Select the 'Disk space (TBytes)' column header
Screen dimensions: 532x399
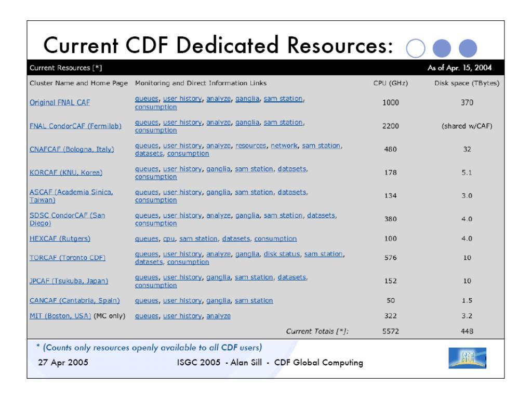467,83
